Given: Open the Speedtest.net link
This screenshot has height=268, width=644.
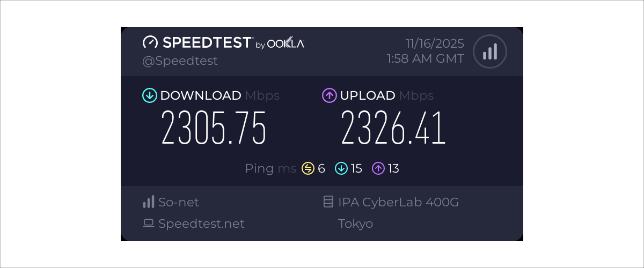Looking at the screenshot, I should click(201, 224).
